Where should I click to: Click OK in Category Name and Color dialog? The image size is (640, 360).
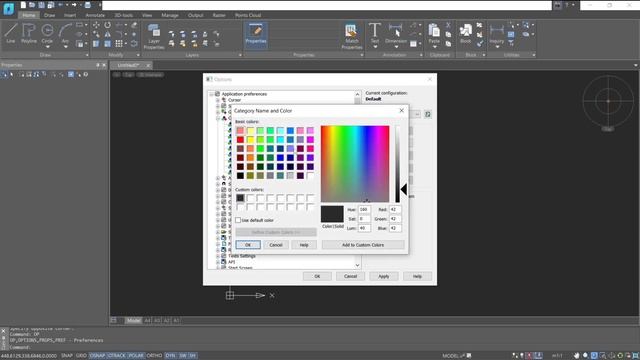click(x=248, y=245)
